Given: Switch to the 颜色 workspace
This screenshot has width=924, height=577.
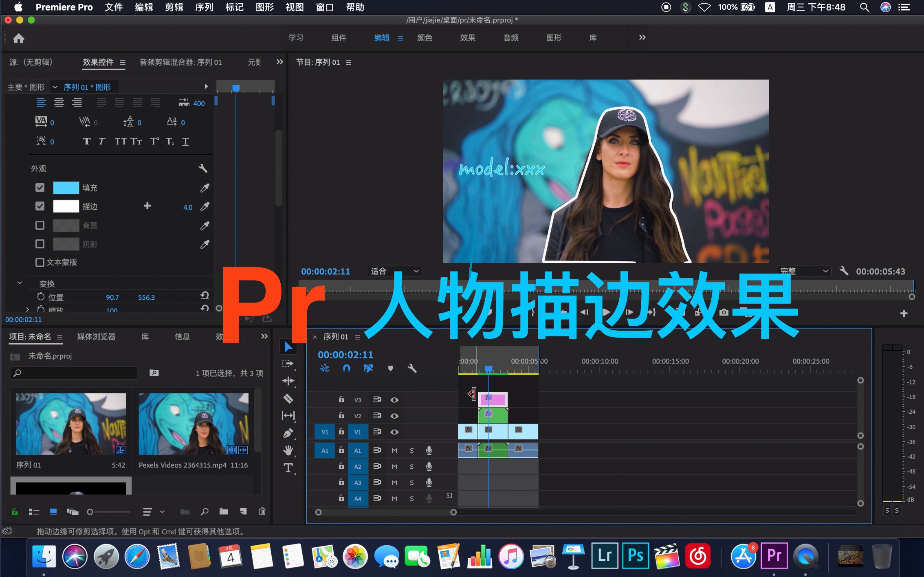Looking at the screenshot, I should (x=425, y=37).
